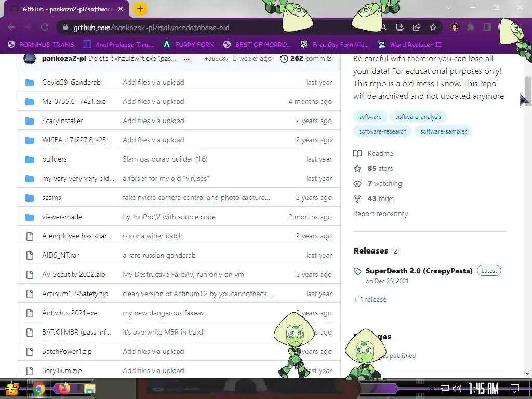Open File Explorer from the taskbar
532x399 pixels.
89,389
